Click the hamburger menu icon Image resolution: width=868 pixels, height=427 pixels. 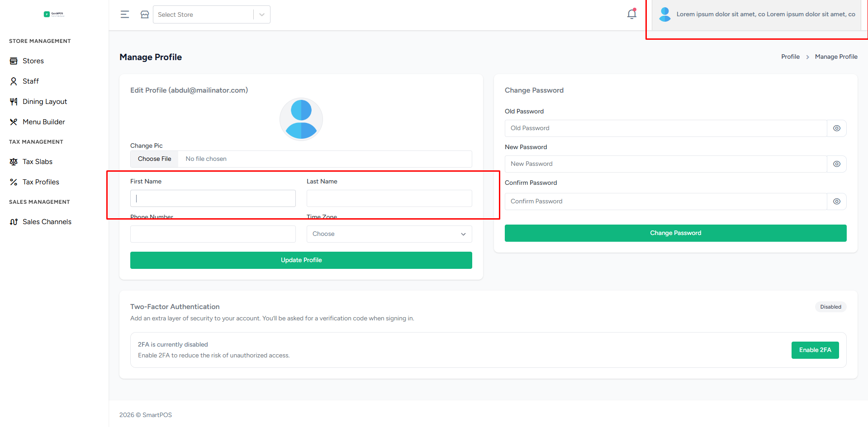(125, 14)
